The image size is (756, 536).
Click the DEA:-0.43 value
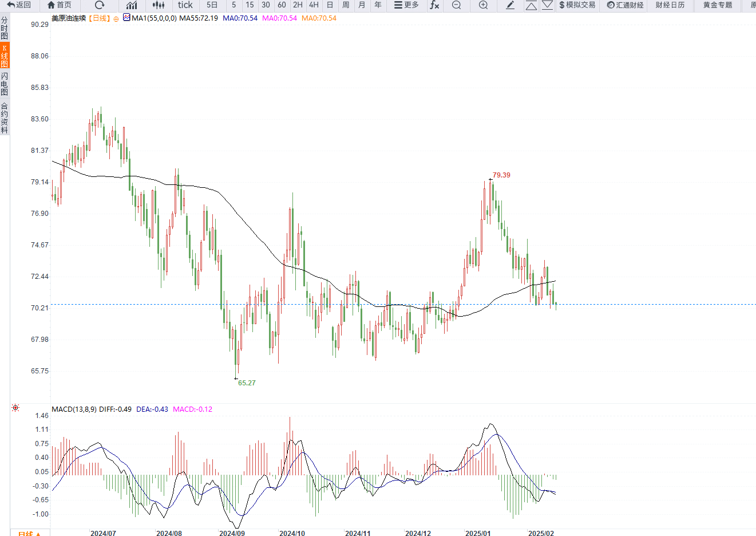[152, 409]
